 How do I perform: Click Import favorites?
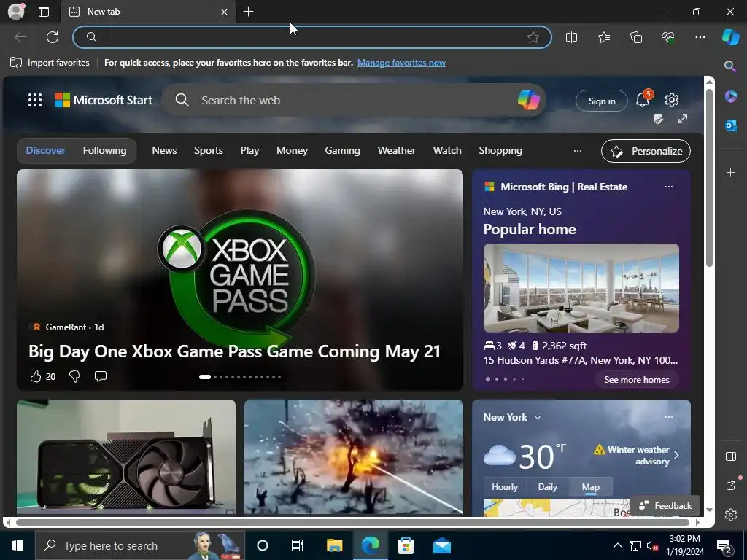pos(50,63)
